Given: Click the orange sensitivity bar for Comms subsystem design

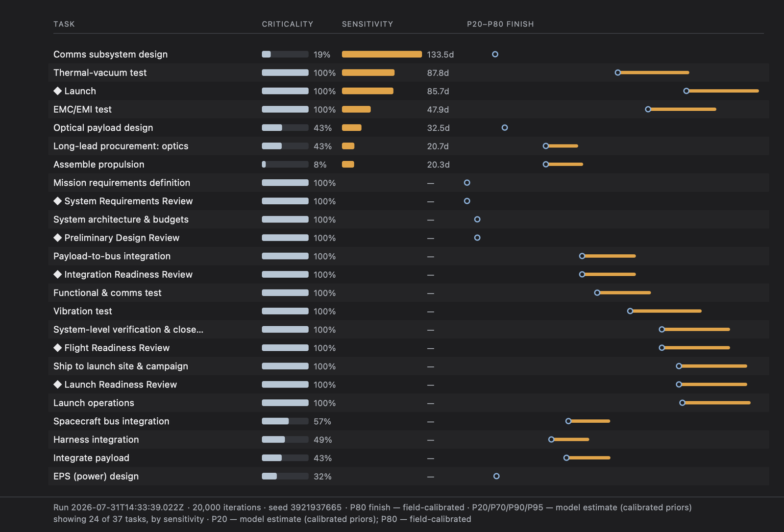Looking at the screenshot, I should coord(382,54).
